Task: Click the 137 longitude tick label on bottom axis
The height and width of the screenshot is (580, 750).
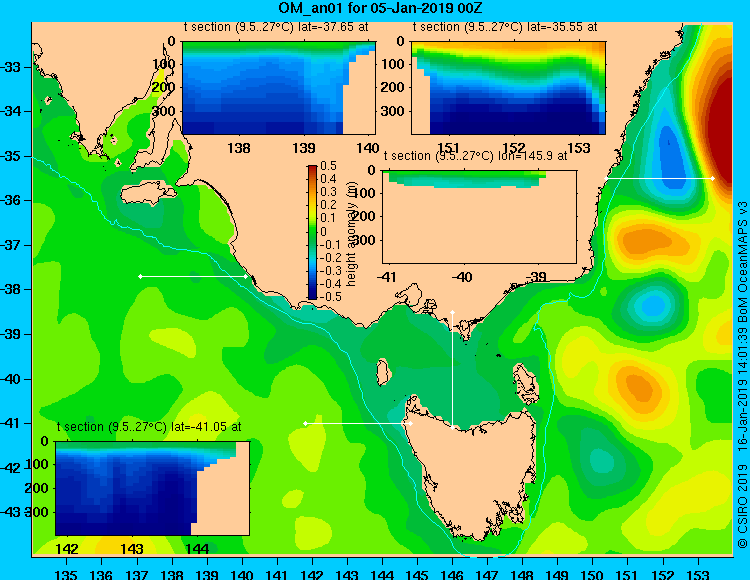Action: tap(137, 575)
